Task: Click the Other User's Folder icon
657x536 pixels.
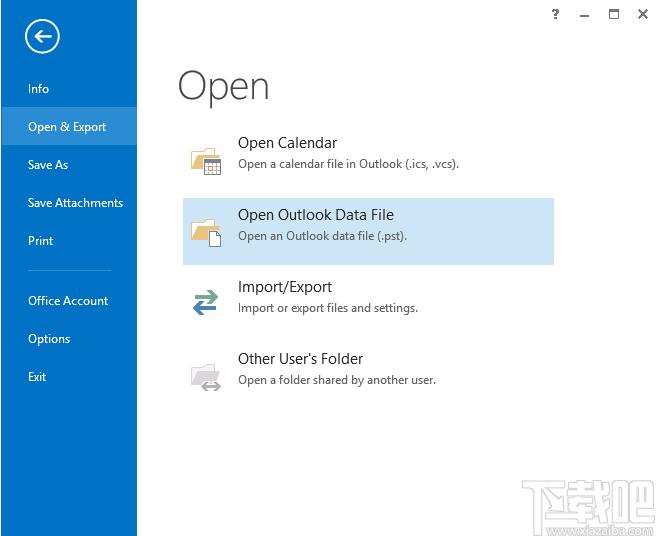Action: [206, 377]
